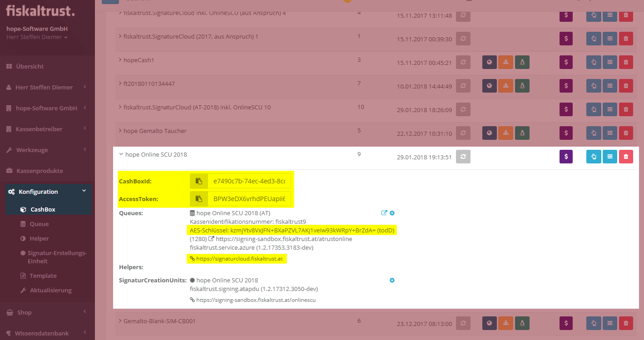Expand the Werkzeuge sidebar menu
The height and width of the screenshot is (340, 644).
[47, 150]
